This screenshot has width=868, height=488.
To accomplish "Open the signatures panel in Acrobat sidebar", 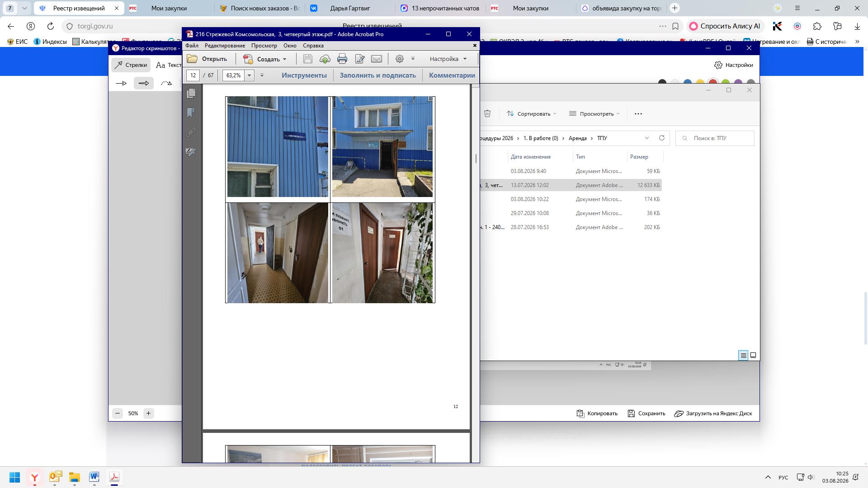I will click(x=191, y=152).
